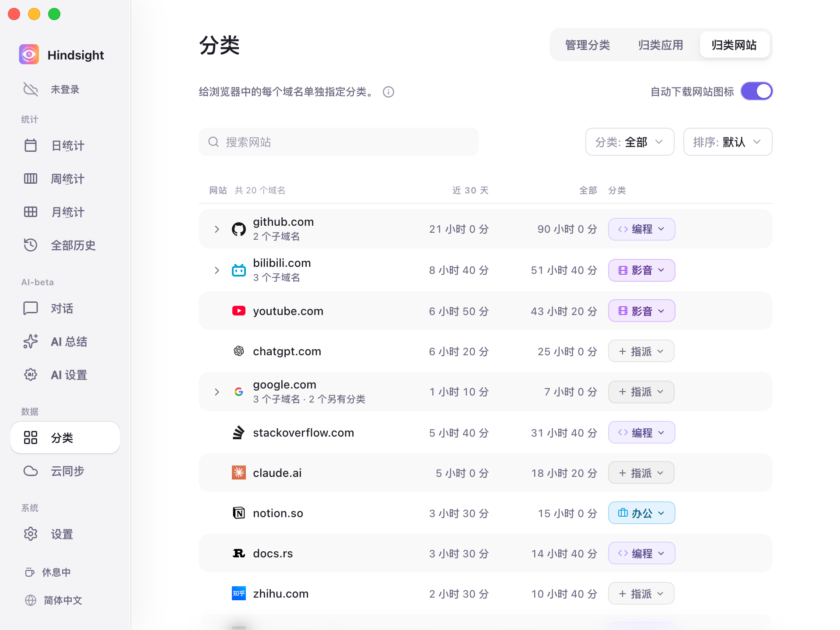The width and height of the screenshot is (840, 630).
Task: Expand google.com subdomain list
Action: (x=217, y=392)
